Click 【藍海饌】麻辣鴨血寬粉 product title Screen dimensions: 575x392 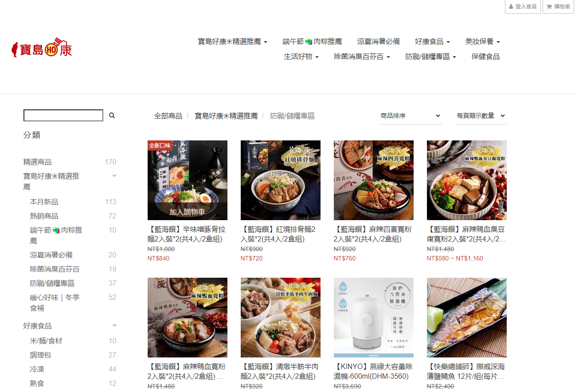(187, 372)
